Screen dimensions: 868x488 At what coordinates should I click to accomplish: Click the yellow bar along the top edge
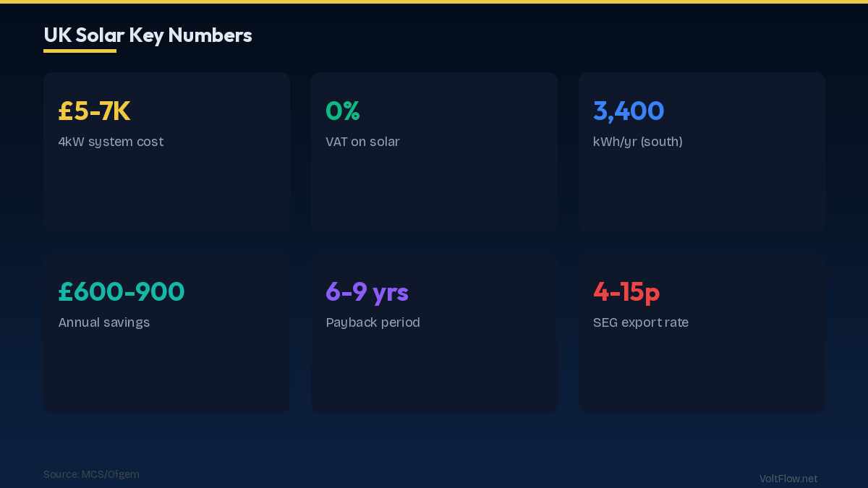click(434, 1)
